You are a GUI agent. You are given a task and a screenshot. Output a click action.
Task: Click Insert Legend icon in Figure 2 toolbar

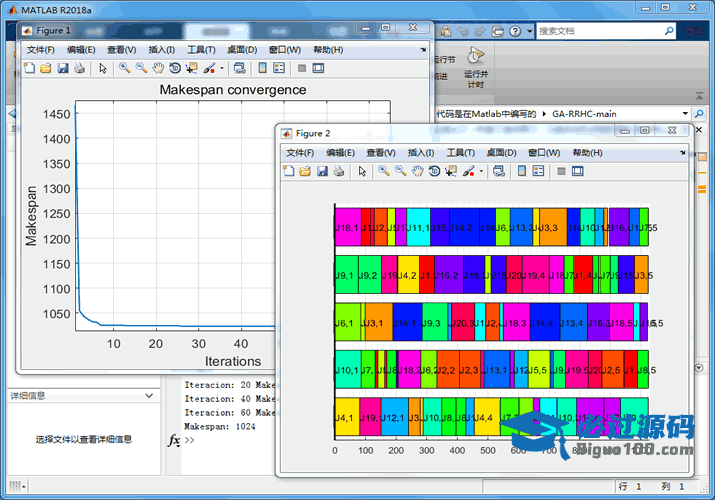[x=538, y=171]
